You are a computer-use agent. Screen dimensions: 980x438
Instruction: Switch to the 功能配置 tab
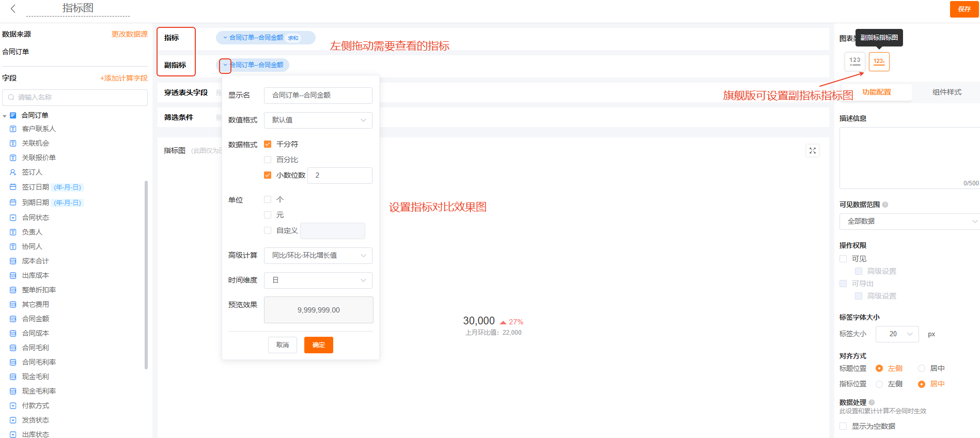tap(877, 92)
